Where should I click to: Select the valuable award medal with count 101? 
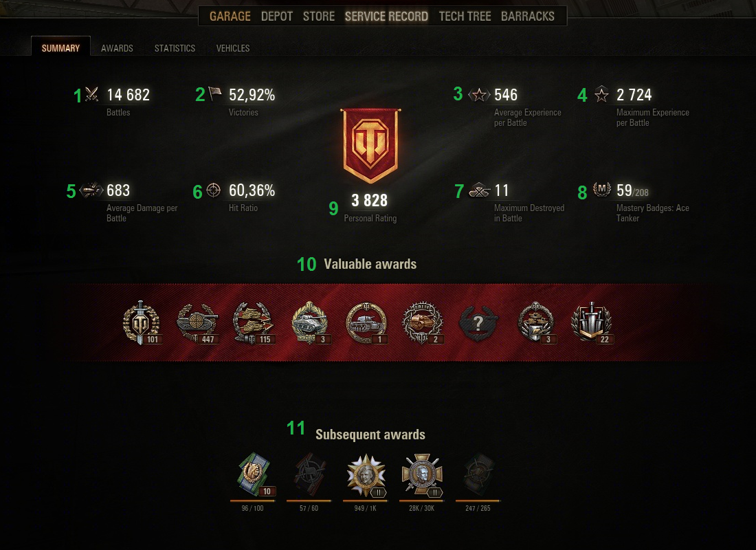click(x=142, y=322)
